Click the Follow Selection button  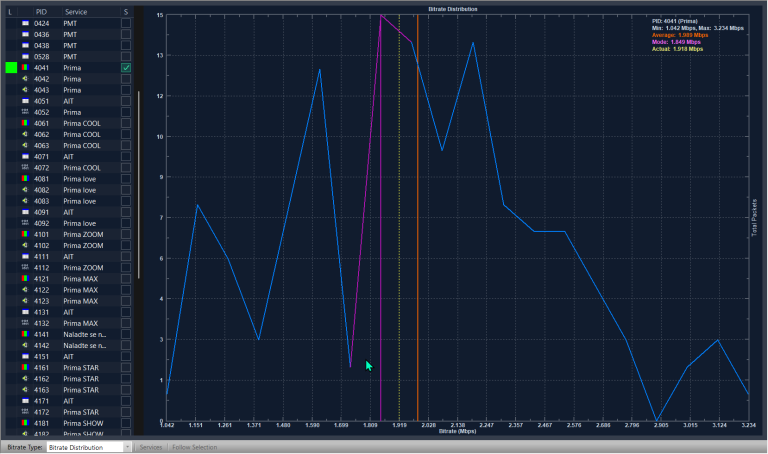pyautogui.click(x=194, y=447)
